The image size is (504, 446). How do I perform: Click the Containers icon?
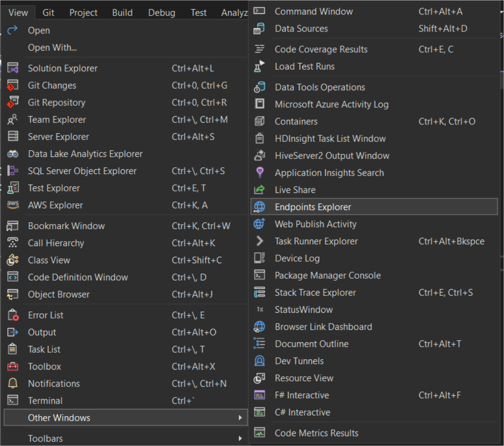tap(259, 121)
